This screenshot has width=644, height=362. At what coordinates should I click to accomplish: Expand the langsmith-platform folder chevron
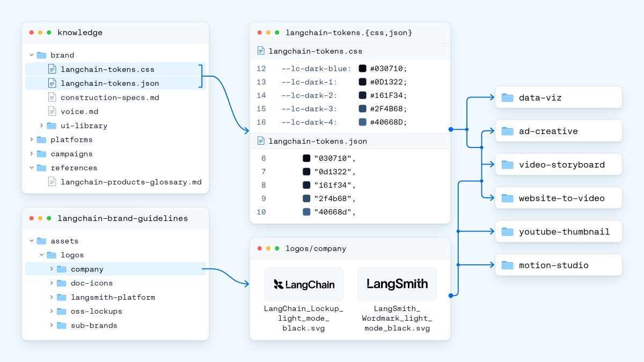pos(52,297)
